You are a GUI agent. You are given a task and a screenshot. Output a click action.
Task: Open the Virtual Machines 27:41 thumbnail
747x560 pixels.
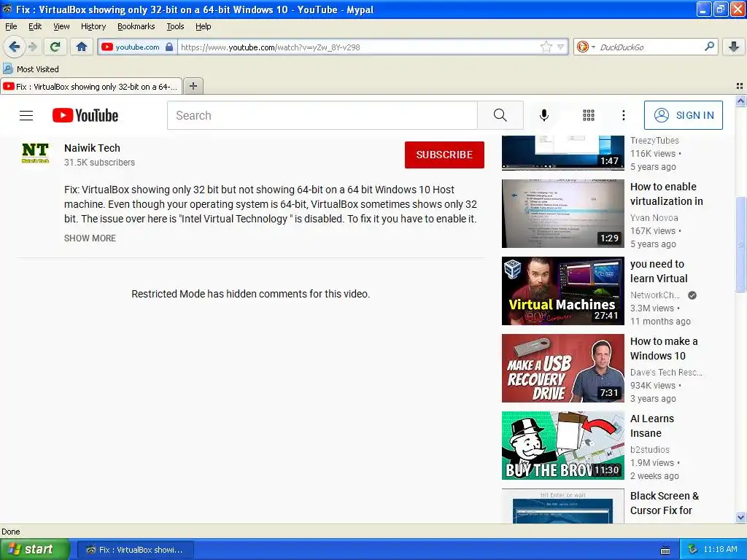[x=562, y=290]
